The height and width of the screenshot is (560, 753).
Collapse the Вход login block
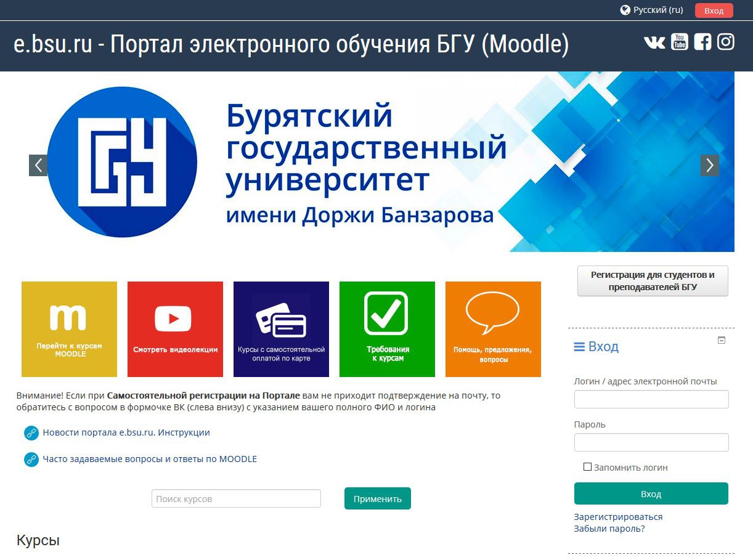722,340
